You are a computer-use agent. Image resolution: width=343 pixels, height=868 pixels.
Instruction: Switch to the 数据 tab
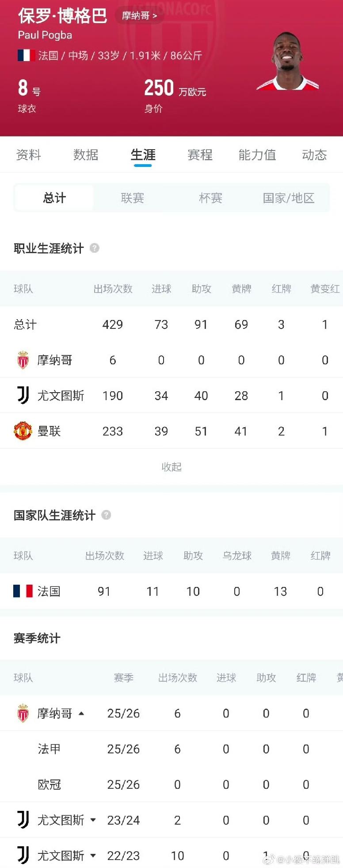(x=86, y=154)
